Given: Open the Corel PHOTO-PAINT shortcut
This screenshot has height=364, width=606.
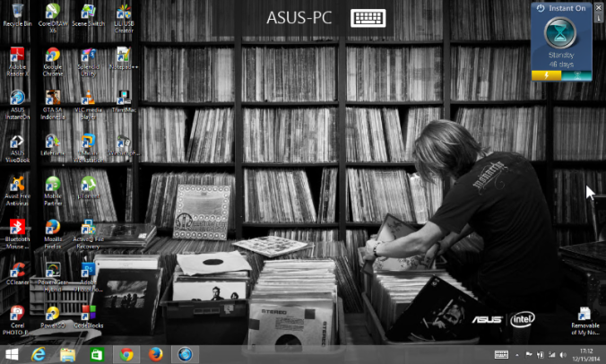Looking at the screenshot, I should click(16, 321).
